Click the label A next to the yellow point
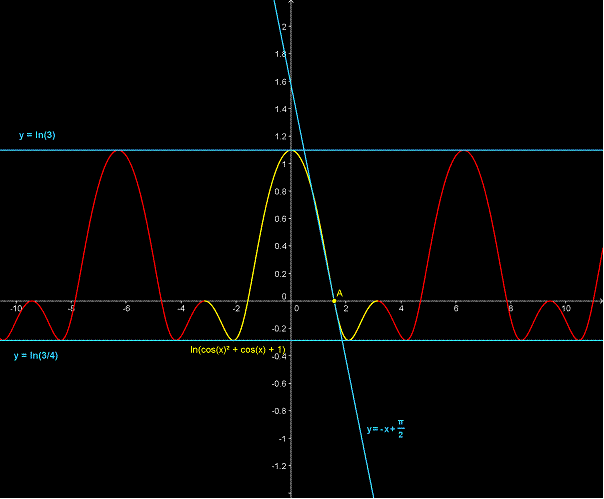Image resolution: width=604 pixels, height=499 pixels. pyautogui.click(x=340, y=293)
